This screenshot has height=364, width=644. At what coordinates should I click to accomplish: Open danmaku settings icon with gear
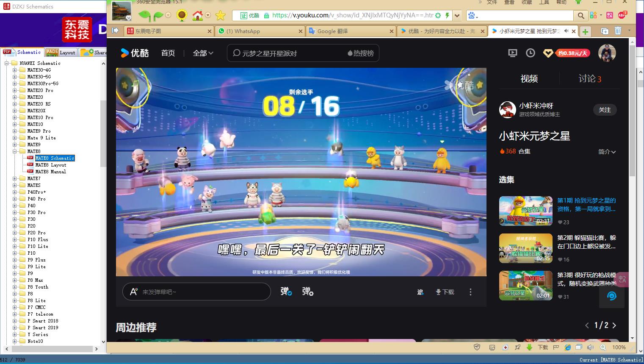click(x=308, y=292)
